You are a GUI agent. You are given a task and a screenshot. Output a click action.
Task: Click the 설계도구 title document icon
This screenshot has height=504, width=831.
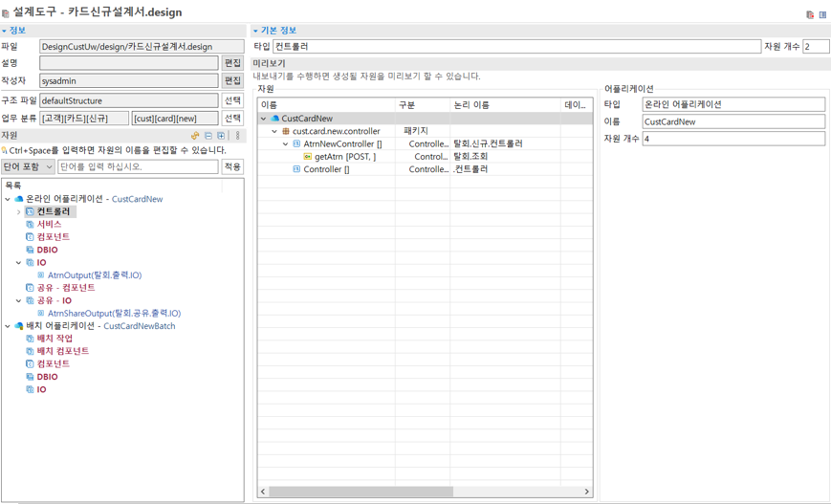[x=6, y=12]
